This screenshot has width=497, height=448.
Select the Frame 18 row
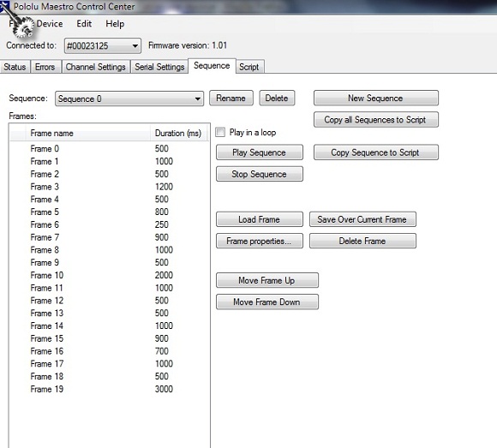point(110,376)
